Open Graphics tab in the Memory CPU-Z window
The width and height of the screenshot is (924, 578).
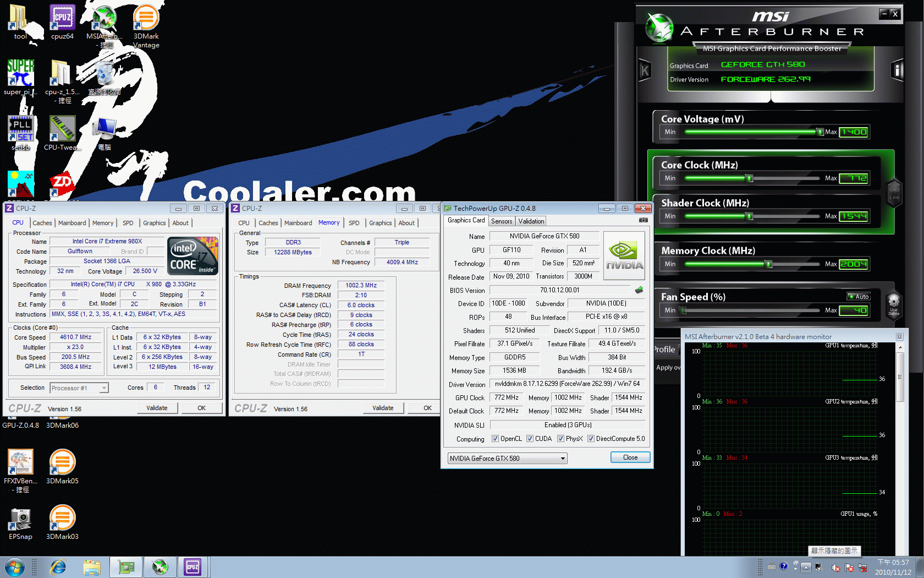click(381, 223)
